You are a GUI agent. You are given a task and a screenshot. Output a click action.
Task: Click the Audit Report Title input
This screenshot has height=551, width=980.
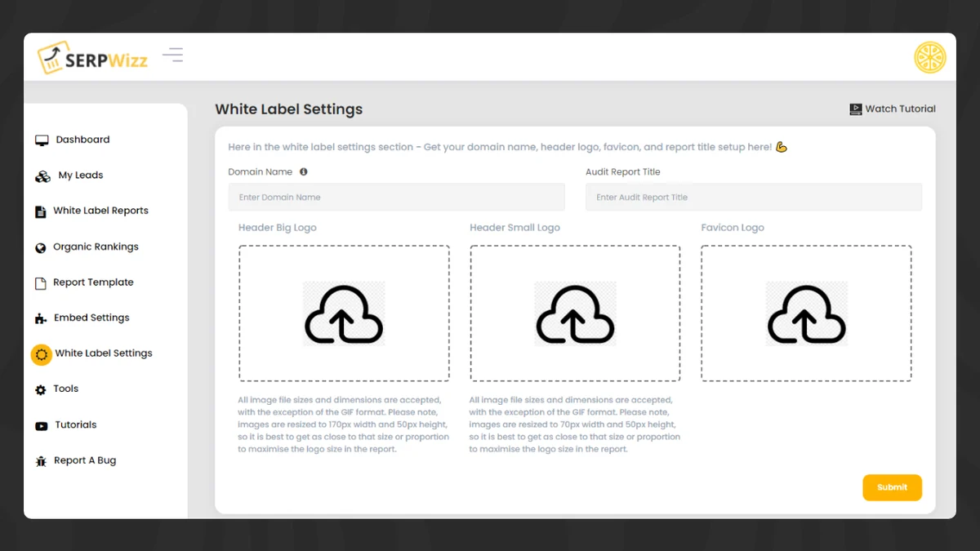coord(753,198)
